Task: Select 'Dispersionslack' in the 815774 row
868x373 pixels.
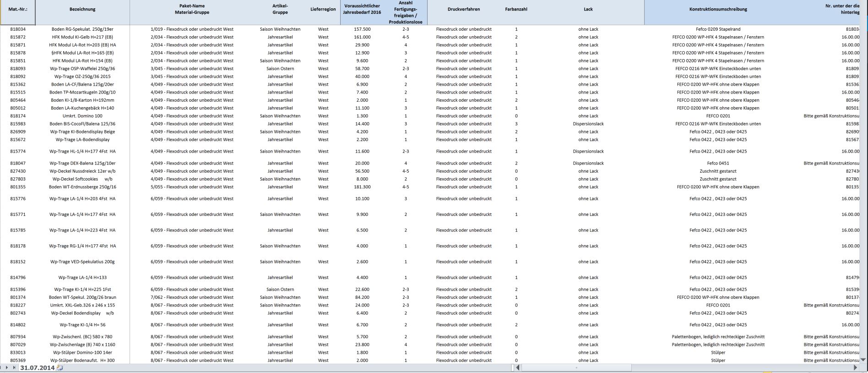Action: [x=588, y=151]
